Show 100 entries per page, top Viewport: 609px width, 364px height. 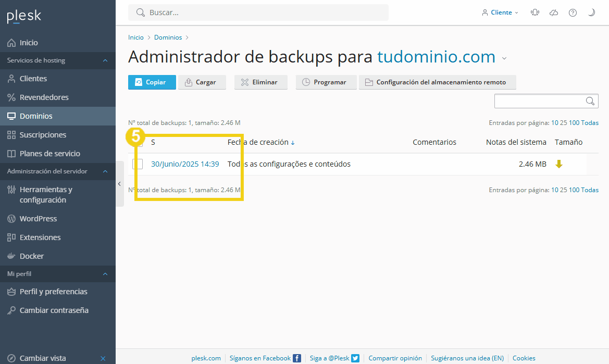click(574, 122)
